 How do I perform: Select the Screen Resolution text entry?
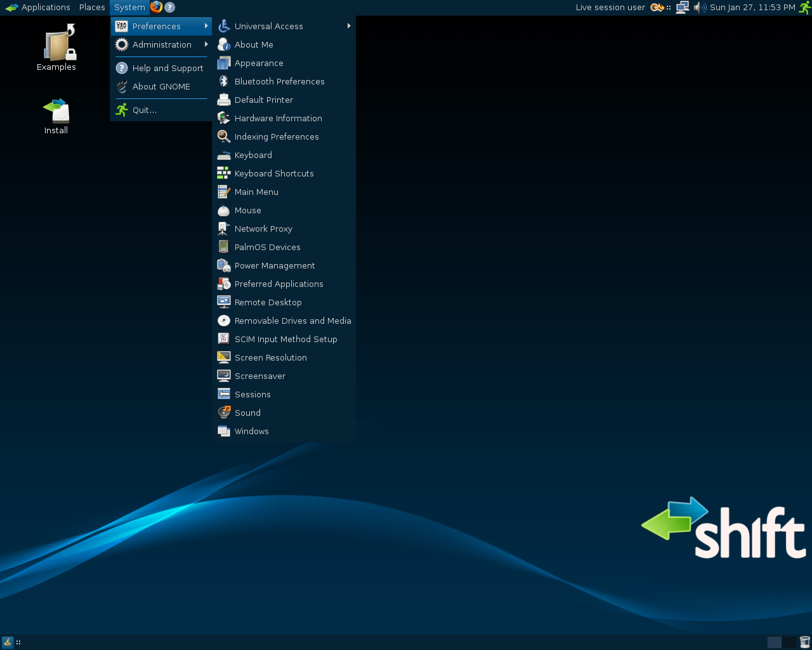tap(271, 357)
